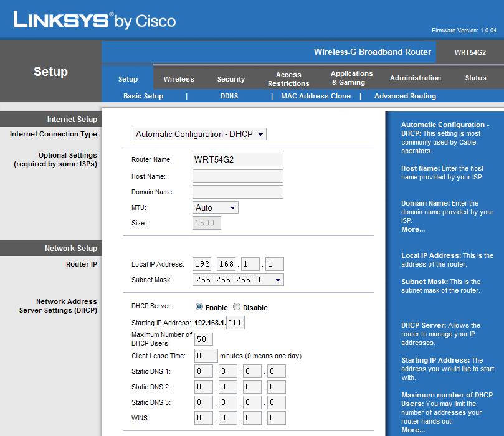This screenshot has height=436, width=504.
Task: Open the Advanced Routing sub-tab
Action: [405, 96]
